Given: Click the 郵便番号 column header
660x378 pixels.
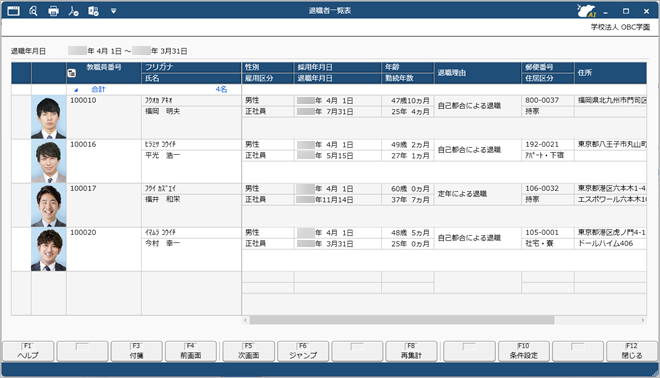Looking at the screenshot, I should click(x=548, y=67).
